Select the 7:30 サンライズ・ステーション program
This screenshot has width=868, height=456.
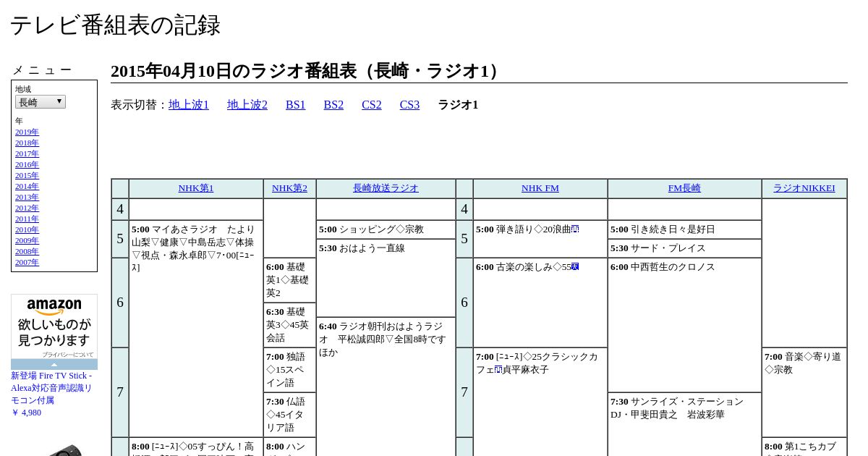684,424
